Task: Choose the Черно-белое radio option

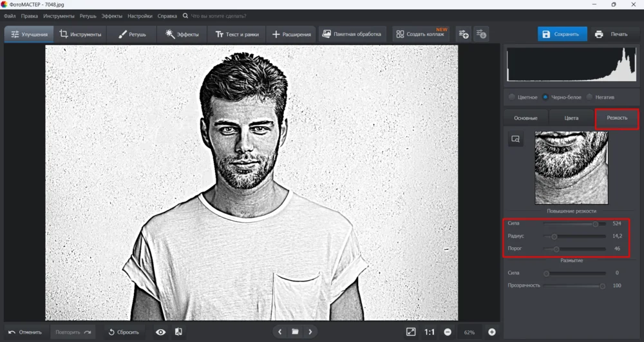Action: click(x=545, y=97)
